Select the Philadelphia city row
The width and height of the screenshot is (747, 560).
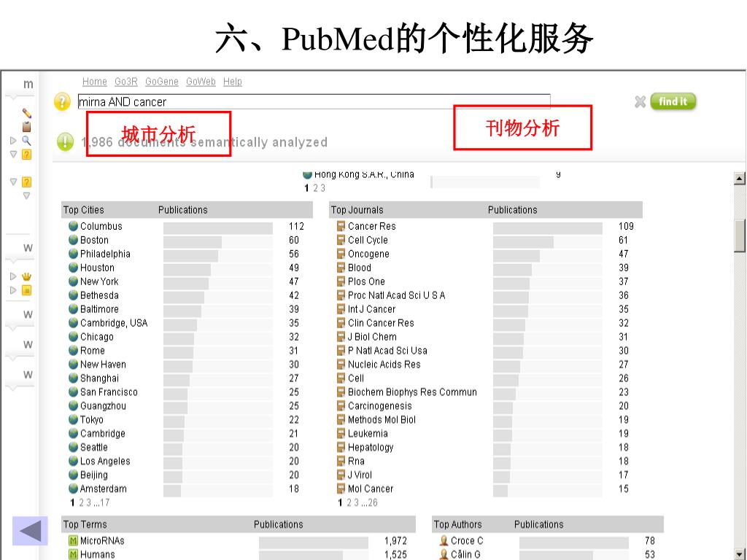coord(187,253)
